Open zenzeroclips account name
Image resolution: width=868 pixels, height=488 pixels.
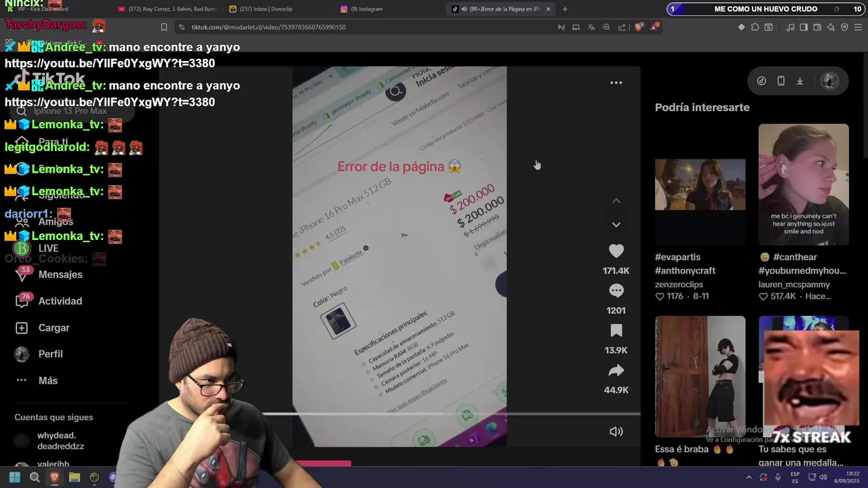click(x=679, y=285)
